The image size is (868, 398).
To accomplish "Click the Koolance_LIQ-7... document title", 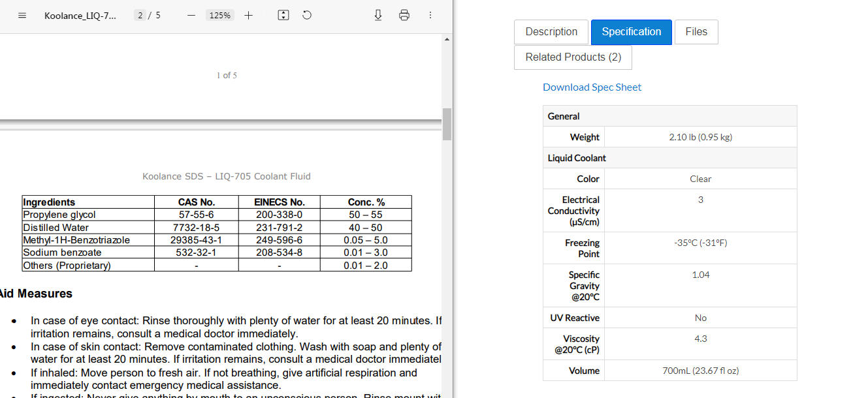I will tap(80, 16).
